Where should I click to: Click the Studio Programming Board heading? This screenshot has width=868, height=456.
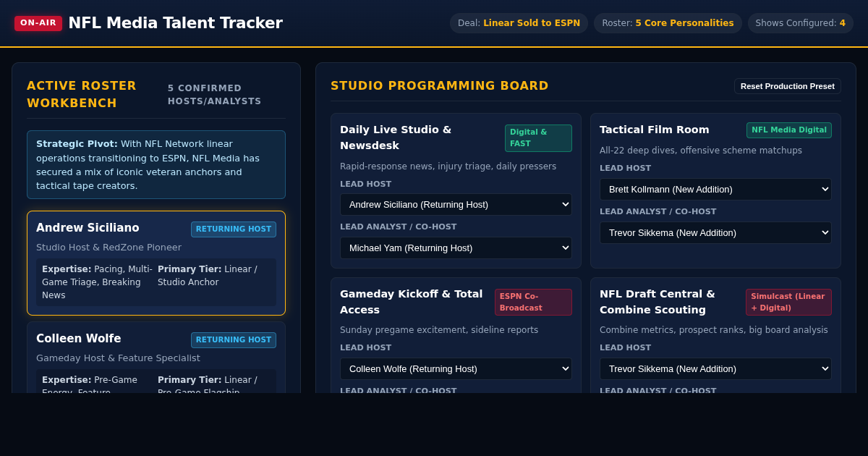click(440, 85)
